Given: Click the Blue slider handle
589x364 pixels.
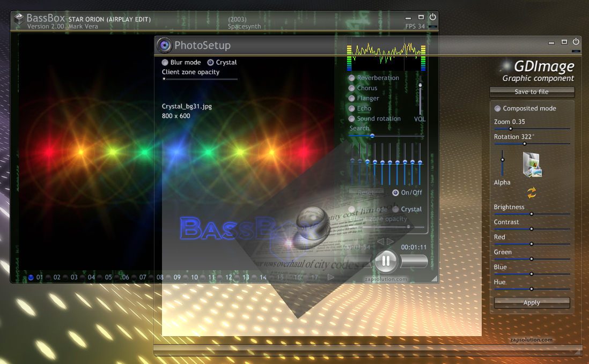Looking at the screenshot, I should (x=532, y=274).
